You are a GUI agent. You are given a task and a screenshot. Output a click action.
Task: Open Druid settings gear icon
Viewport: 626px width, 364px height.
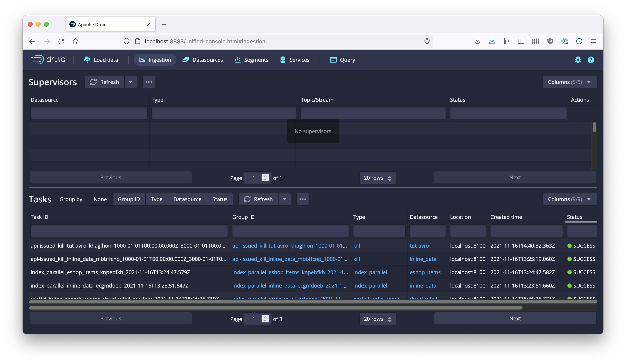point(578,60)
